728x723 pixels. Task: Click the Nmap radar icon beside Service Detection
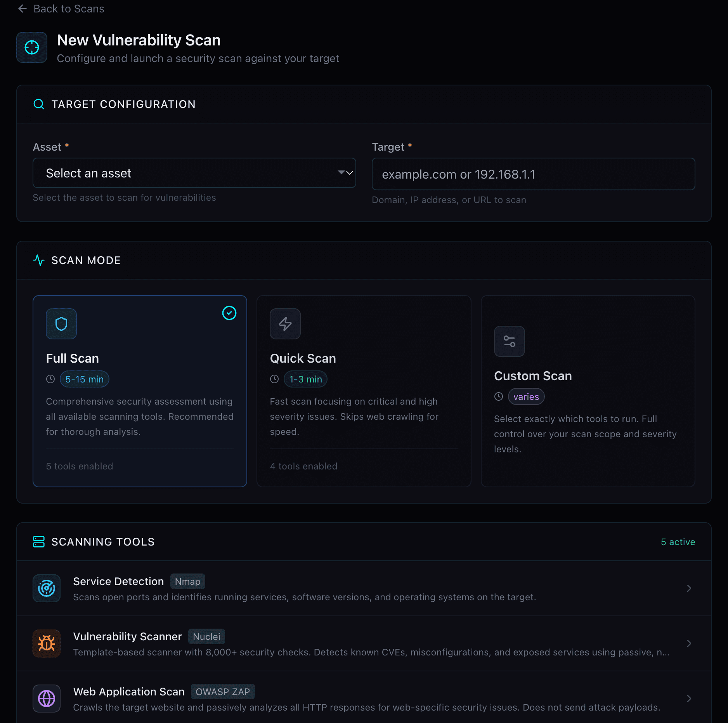[47, 588]
